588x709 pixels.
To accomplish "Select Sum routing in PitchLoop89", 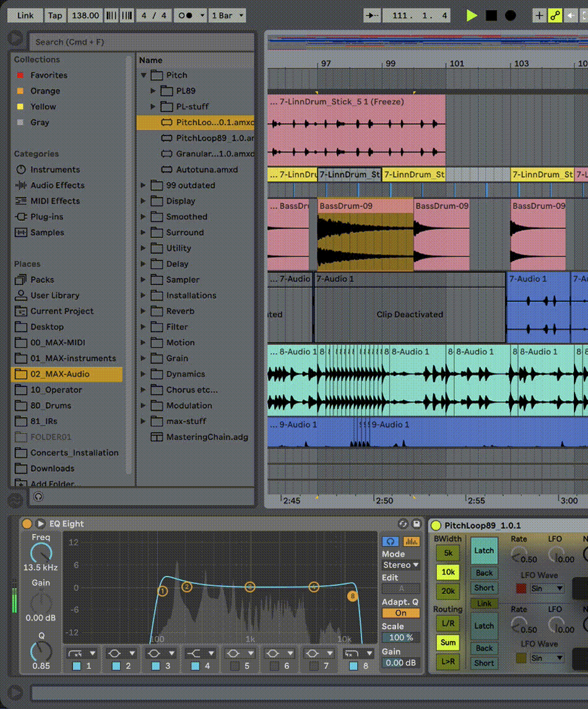I will click(x=447, y=643).
